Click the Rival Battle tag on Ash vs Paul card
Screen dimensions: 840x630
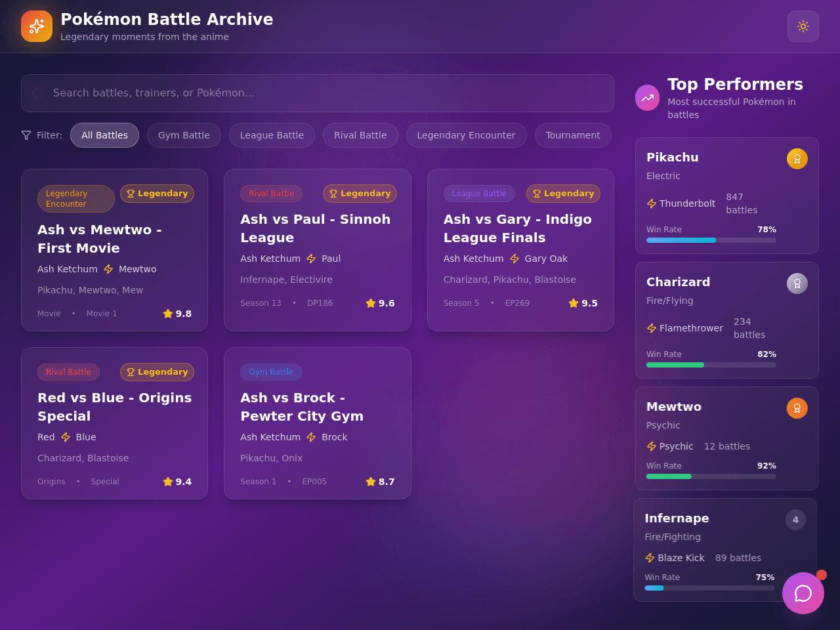click(x=272, y=194)
